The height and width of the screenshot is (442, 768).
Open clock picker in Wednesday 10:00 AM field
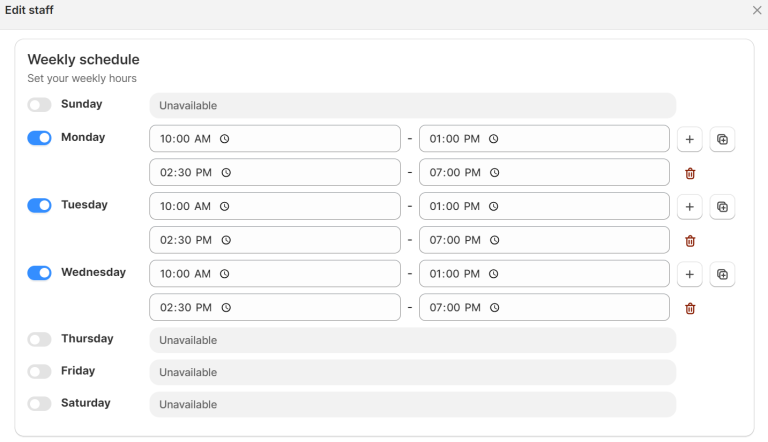pyautogui.click(x=224, y=274)
